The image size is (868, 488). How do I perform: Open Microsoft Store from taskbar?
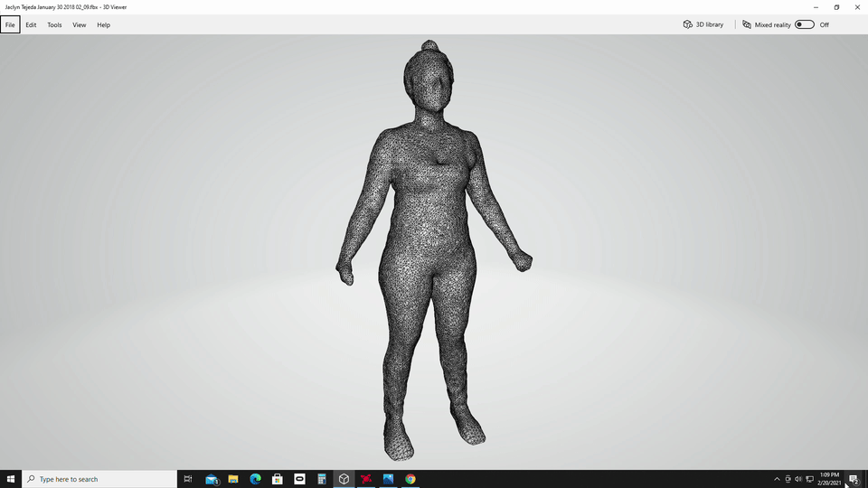pyautogui.click(x=278, y=479)
